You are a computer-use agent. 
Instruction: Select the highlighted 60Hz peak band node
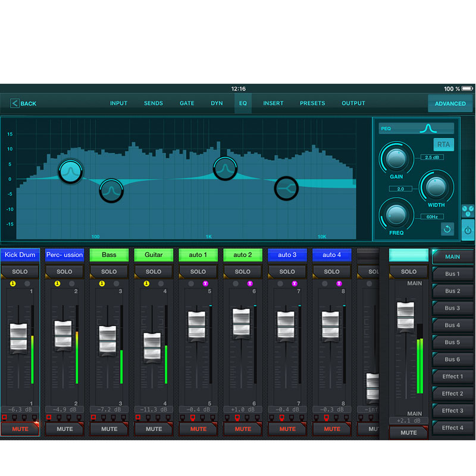coord(70,171)
